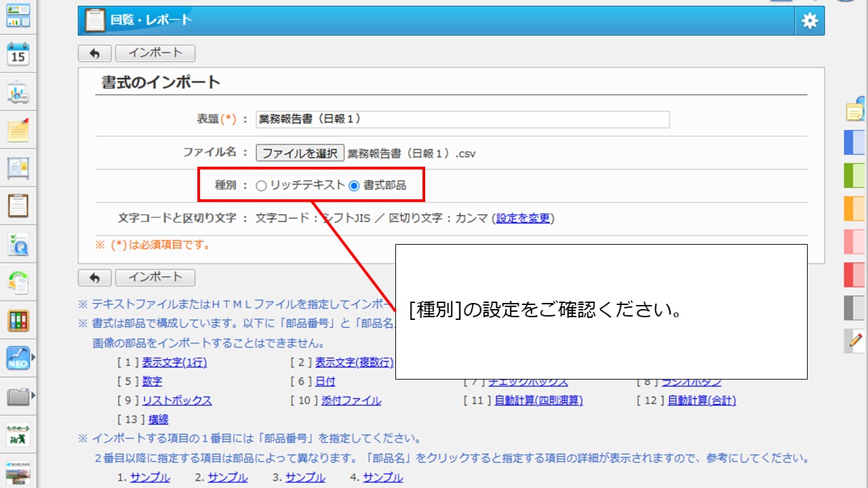
Task: Select the 書式部品 radio button
Action: pyautogui.click(x=354, y=186)
